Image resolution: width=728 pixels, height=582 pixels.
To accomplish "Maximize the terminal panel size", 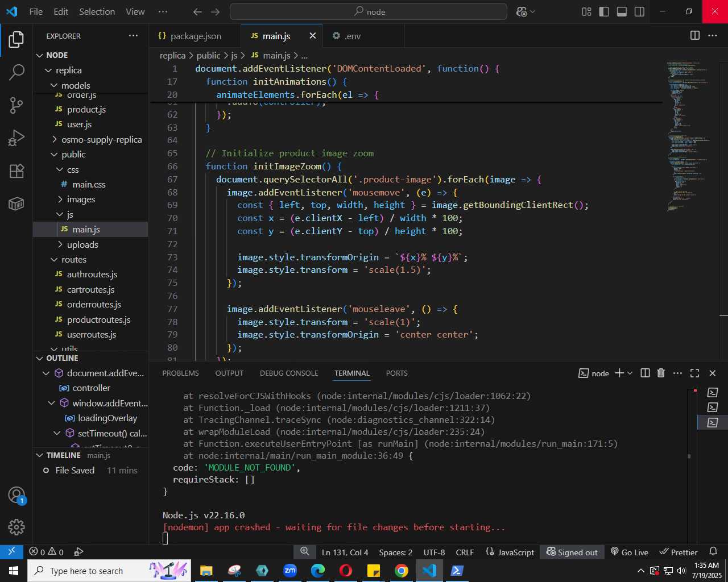I will click(x=694, y=373).
